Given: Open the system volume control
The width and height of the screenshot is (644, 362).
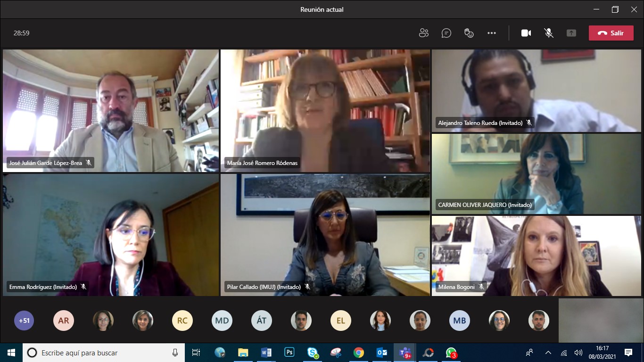Looking at the screenshot, I should pyautogui.click(x=578, y=353).
